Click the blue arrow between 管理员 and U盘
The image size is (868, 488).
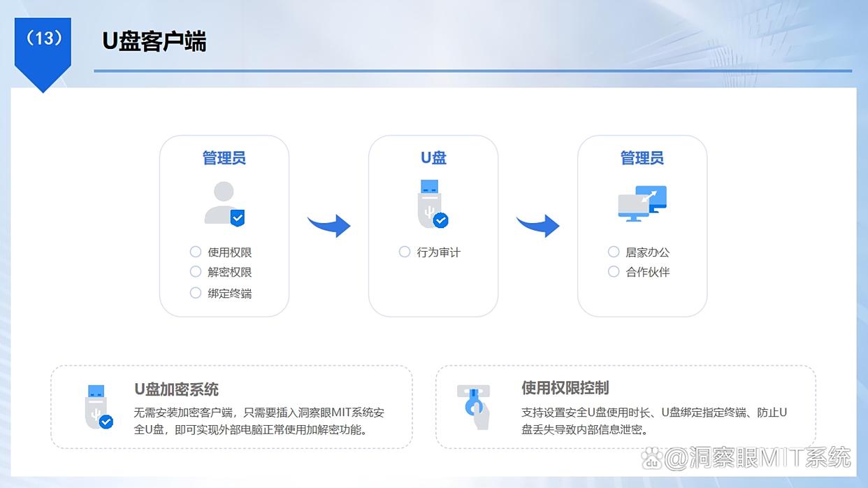click(329, 225)
